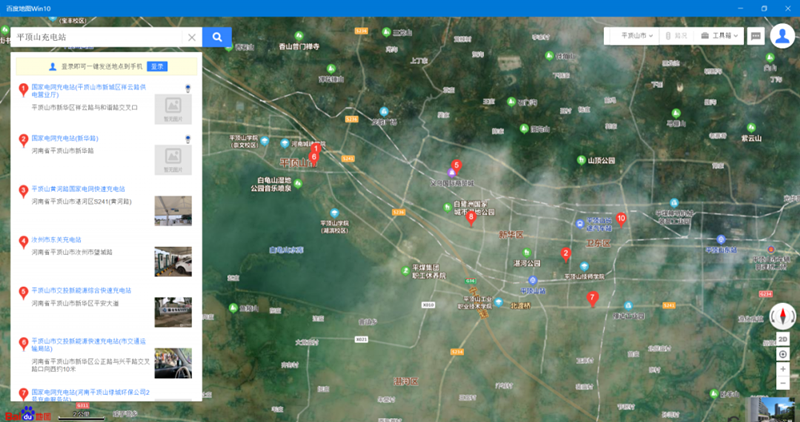View photo thumbnail of 汝州市东关充电站

[x=173, y=261]
